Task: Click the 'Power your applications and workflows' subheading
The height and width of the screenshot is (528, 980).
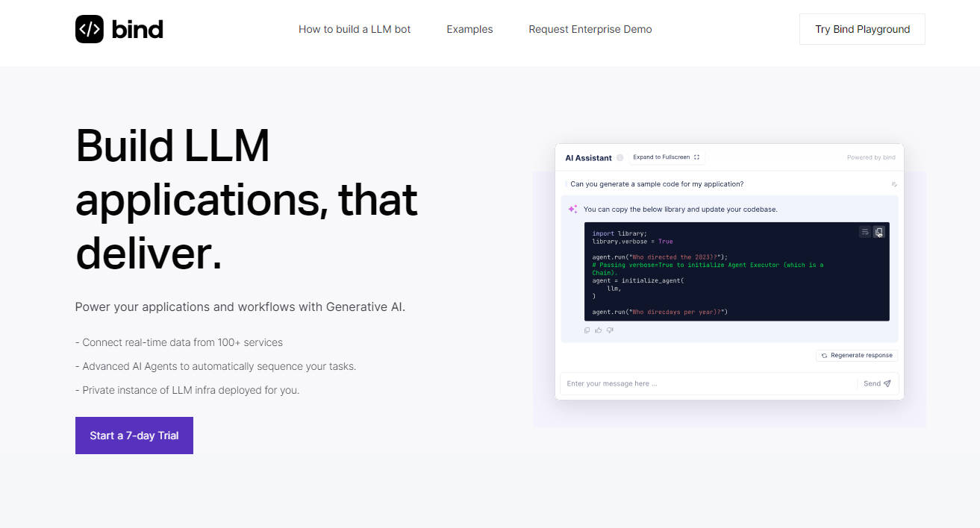Action: tap(240, 307)
